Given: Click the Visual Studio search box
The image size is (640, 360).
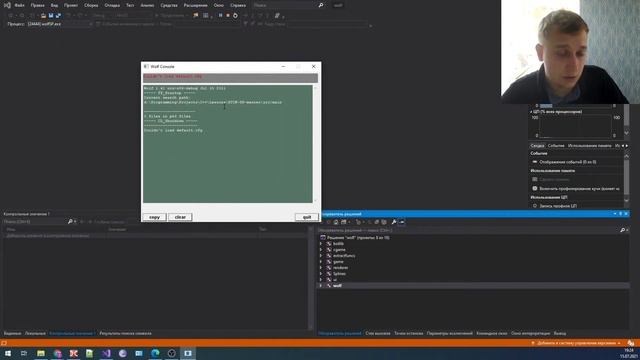Looking at the screenshot, I should click(x=288, y=5).
